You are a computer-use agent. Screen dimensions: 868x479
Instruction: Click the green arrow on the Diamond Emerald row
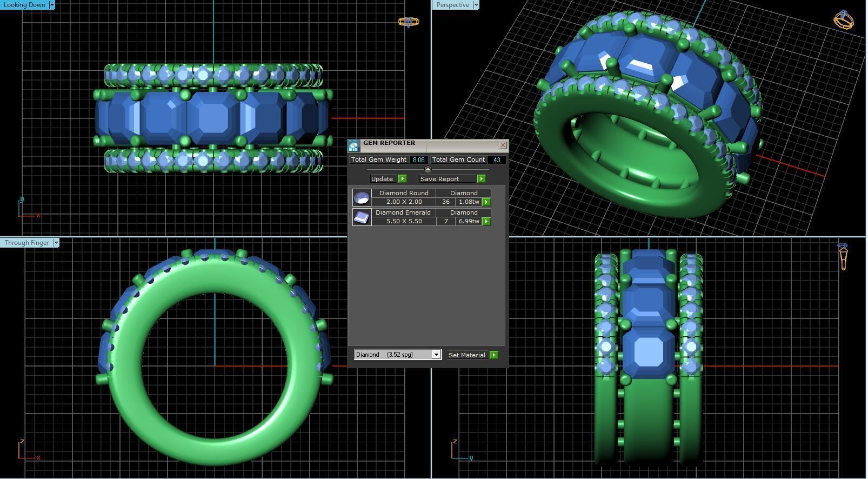pos(486,222)
